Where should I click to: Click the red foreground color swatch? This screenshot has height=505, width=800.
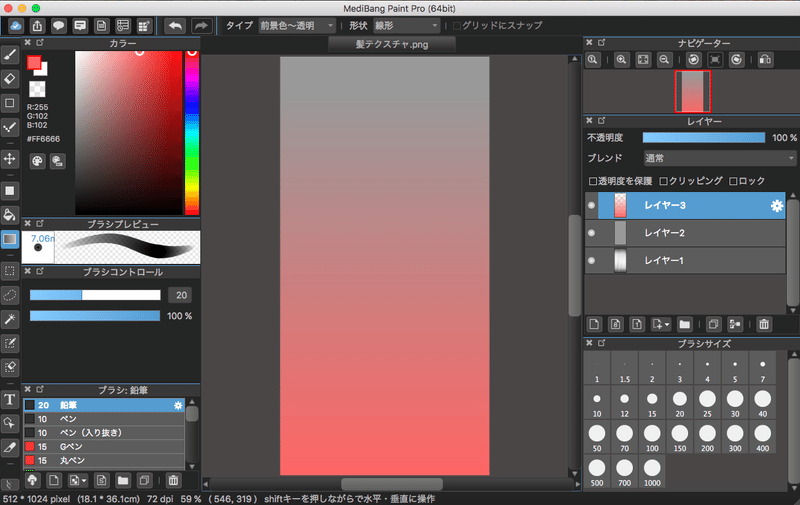(34, 62)
